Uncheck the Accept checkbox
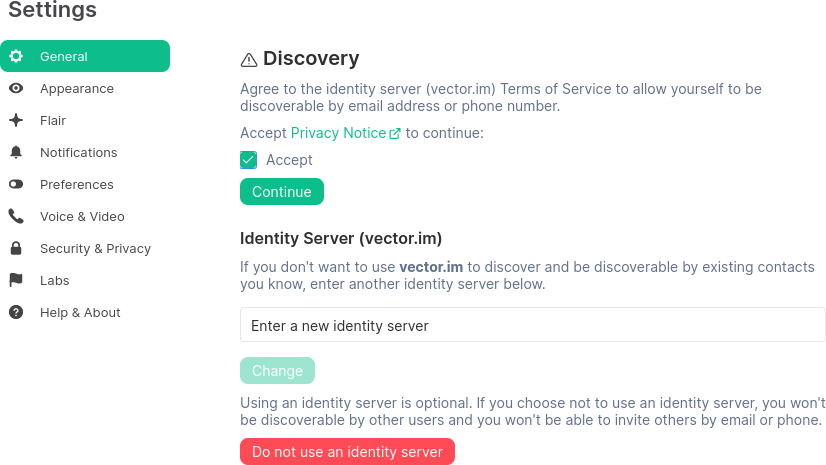 tap(249, 160)
